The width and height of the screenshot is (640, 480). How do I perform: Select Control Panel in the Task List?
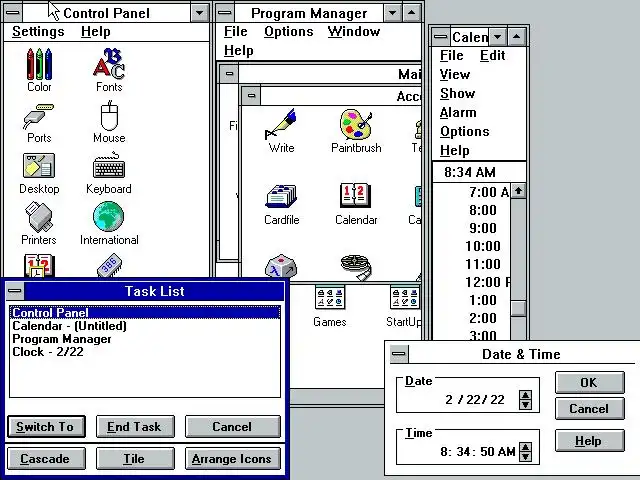[x=145, y=313]
